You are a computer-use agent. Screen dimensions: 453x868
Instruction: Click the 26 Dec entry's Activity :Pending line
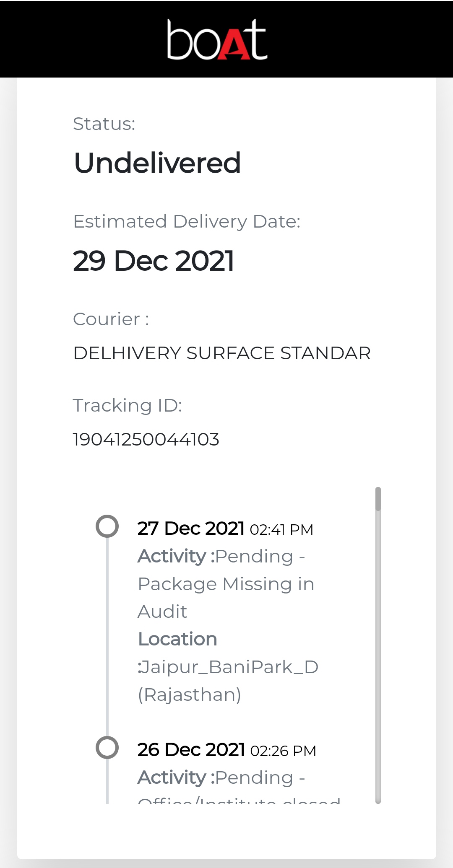(x=221, y=777)
